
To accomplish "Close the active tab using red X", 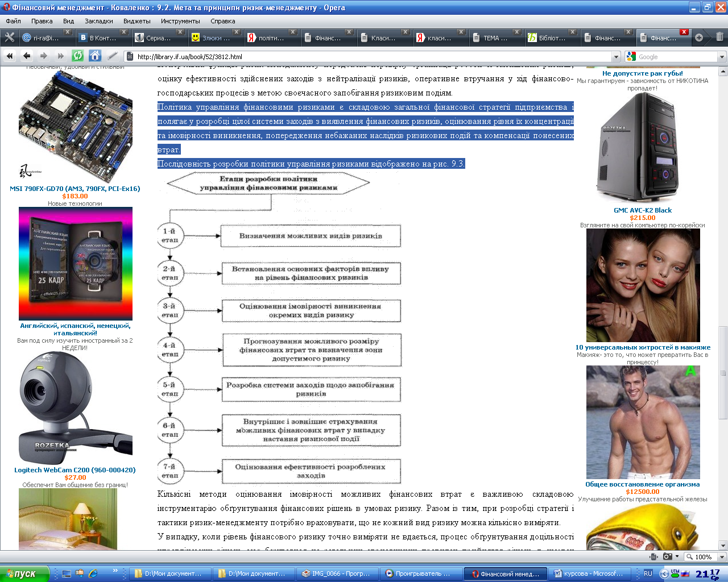I will point(684,32).
